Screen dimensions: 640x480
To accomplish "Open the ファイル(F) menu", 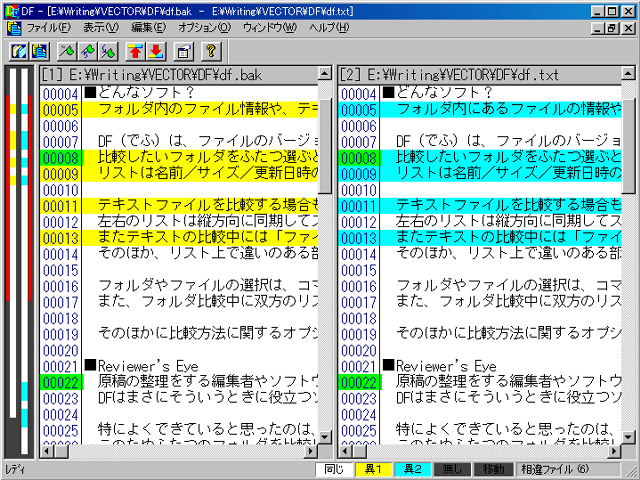I will point(49,28).
